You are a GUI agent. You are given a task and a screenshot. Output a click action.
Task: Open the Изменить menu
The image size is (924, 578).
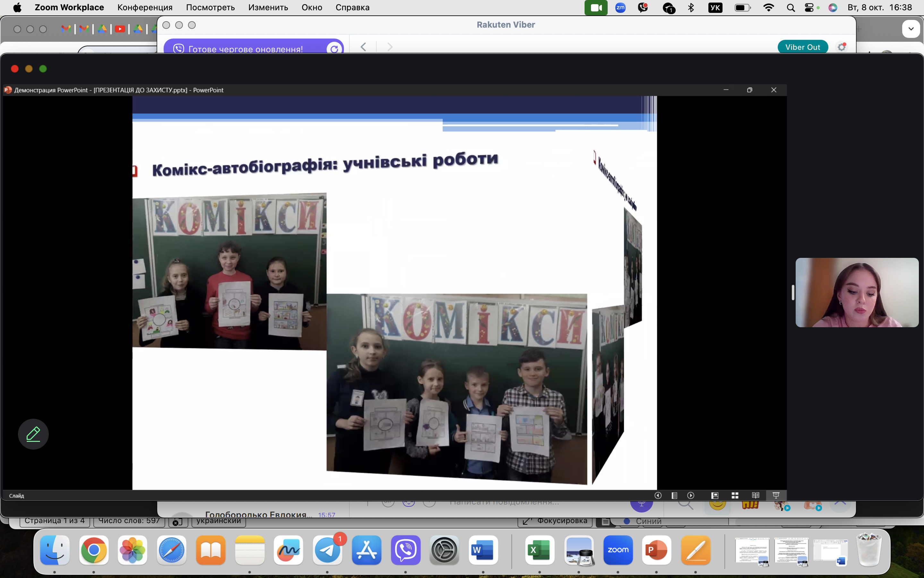[x=268, y=8]
